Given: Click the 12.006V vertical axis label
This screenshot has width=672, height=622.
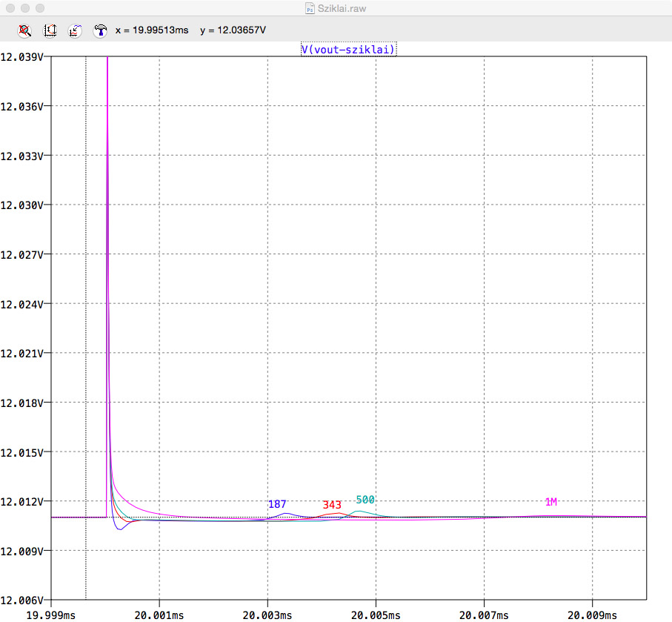Looking at the screenshot, I should [x=22, y=601].
